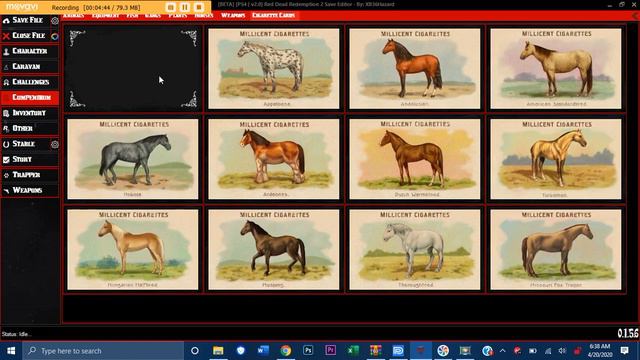
Task: Click the red X Close File button
Action: pyautogui.click(x=24, y=36)
